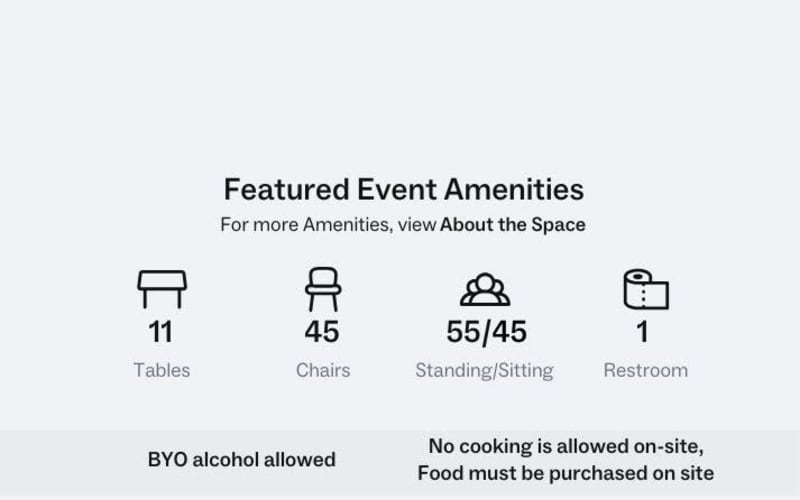This screenshot has height=500, width=800.
Task: Click the Restroom label
Action: click(646, 370)
